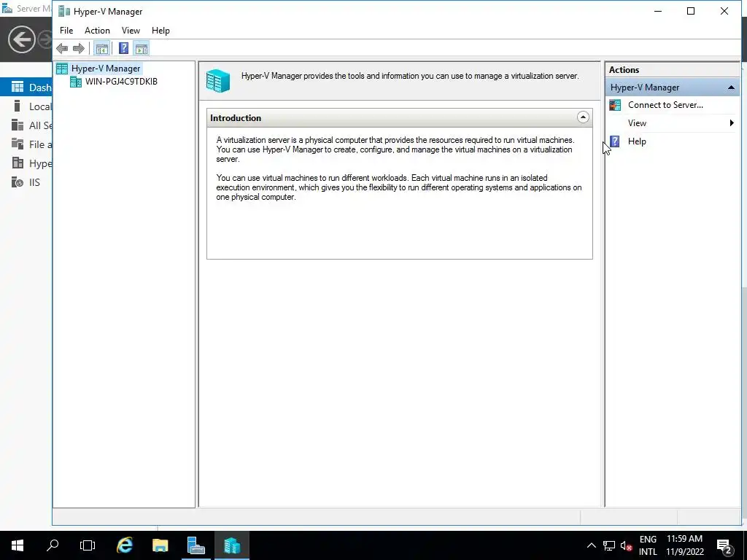The height and width of the screenshot is (560, 747).
Task: Select the WIN-PGJ4C9TDKIB server node
Action: pos(121,82)
